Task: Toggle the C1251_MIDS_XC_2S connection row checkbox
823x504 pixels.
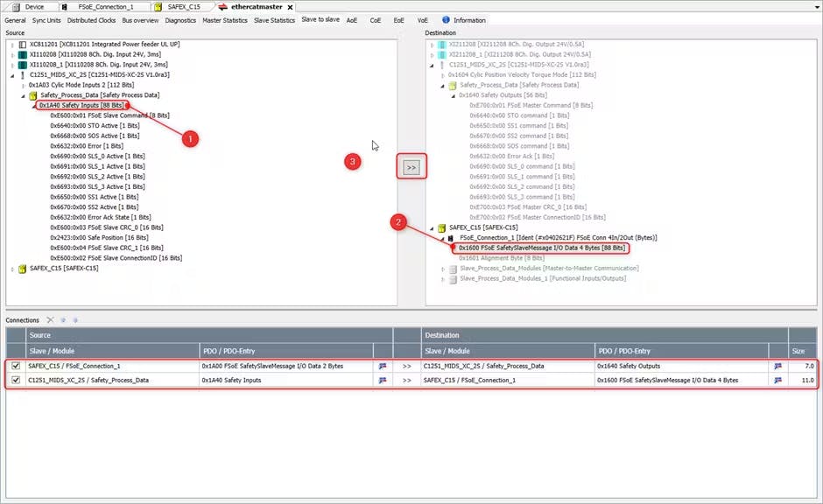Action: pos(14,381)
